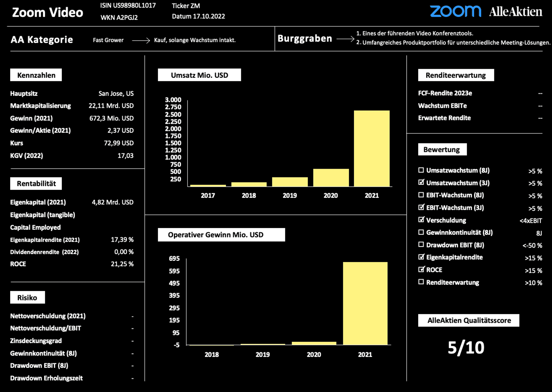
Task: Click the Zoom Video company title
Action: pos(48,12)
